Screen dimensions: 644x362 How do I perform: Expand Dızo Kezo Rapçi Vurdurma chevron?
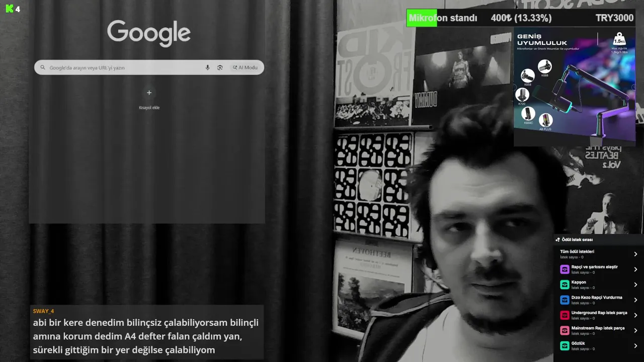point(635,300)
